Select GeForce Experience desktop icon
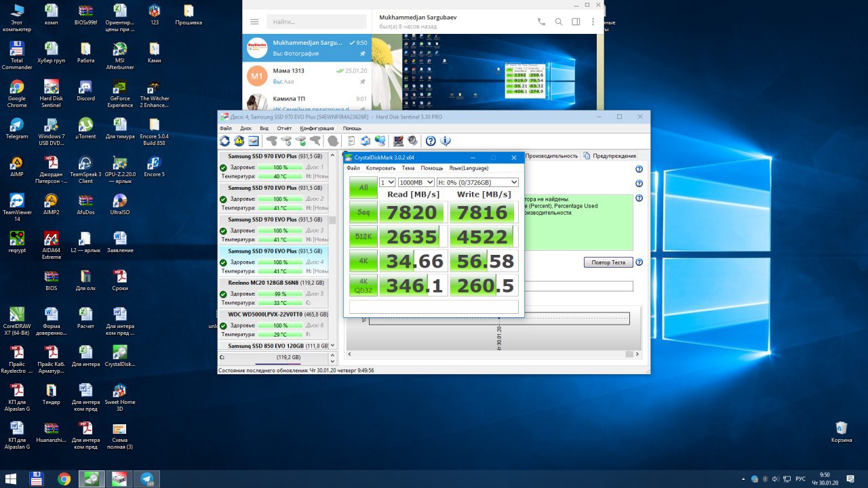The height and width of the screenshot is (488, 868). point(120,94)
